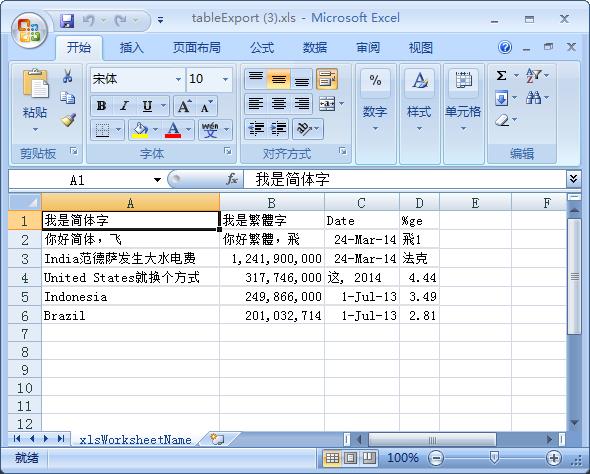
Task: Insert function with the fx button
Action: [x=232, y=179]
